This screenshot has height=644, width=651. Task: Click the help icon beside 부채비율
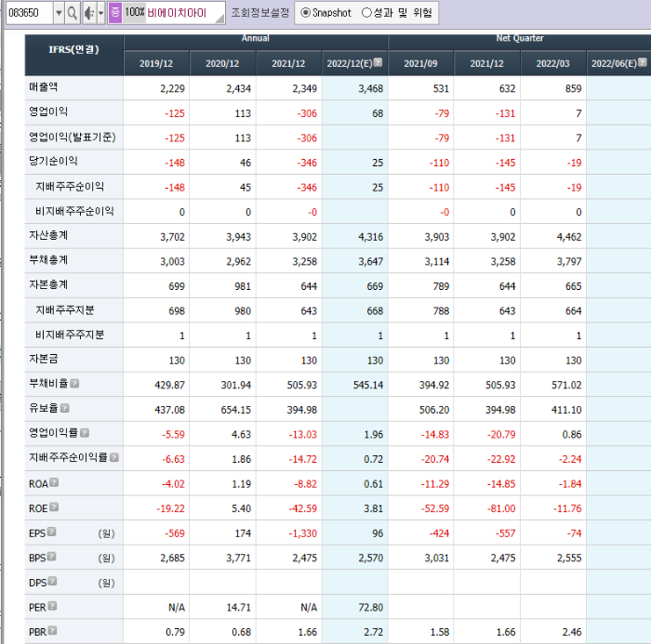74,384
